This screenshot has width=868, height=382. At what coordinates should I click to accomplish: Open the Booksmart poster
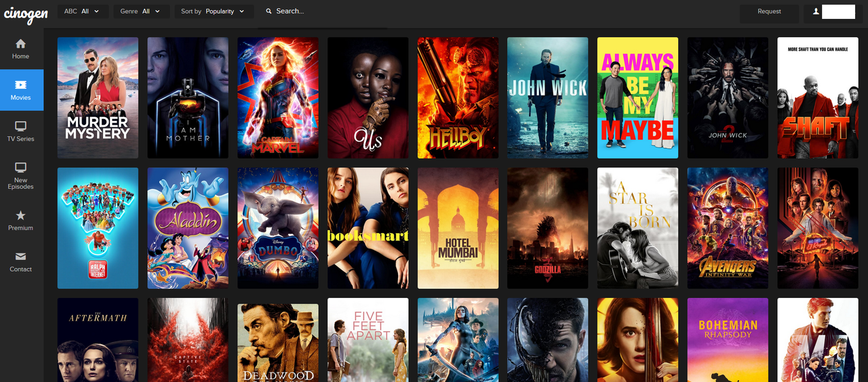coord(368,228)
